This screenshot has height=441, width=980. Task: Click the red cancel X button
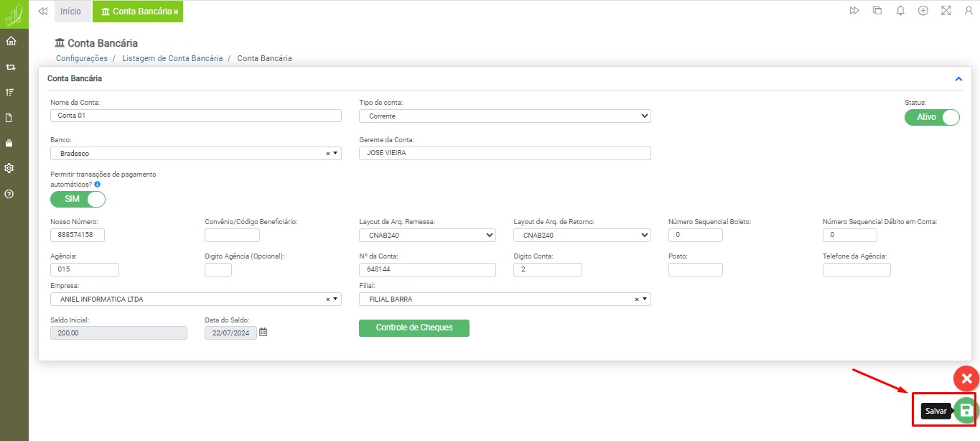click(x=966, y=379)
